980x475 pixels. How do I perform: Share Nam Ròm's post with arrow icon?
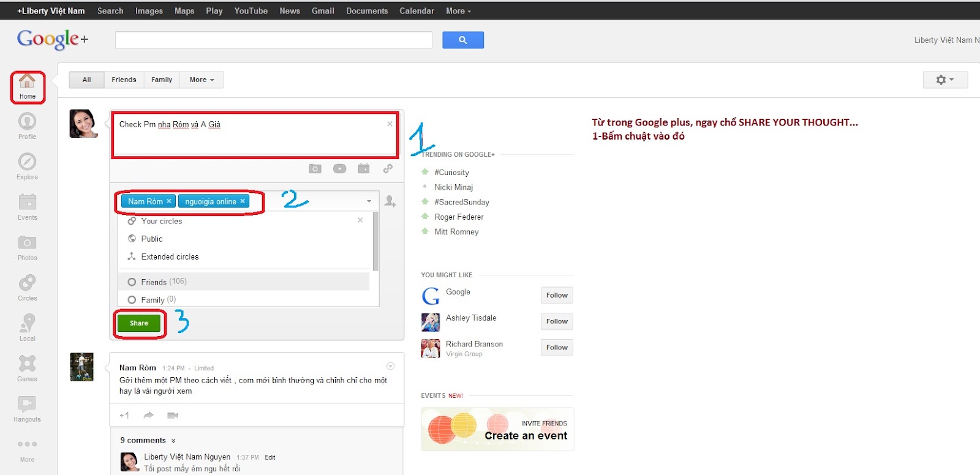click(148, 415)
